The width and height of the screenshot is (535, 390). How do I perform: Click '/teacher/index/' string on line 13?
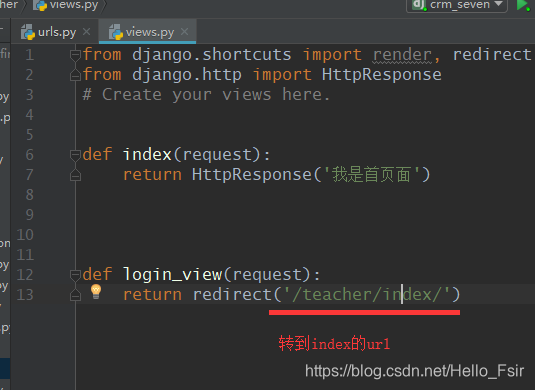pyautogui.click(x=366, y=295)
